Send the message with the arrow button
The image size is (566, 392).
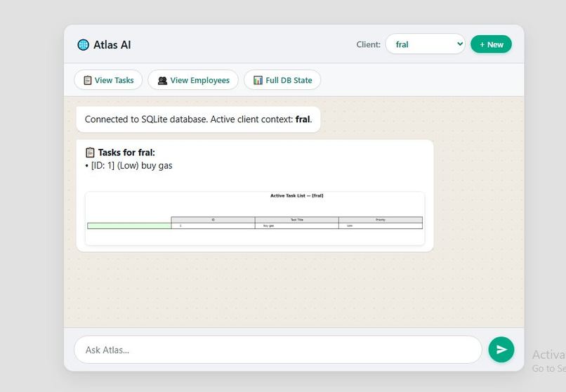501,349
